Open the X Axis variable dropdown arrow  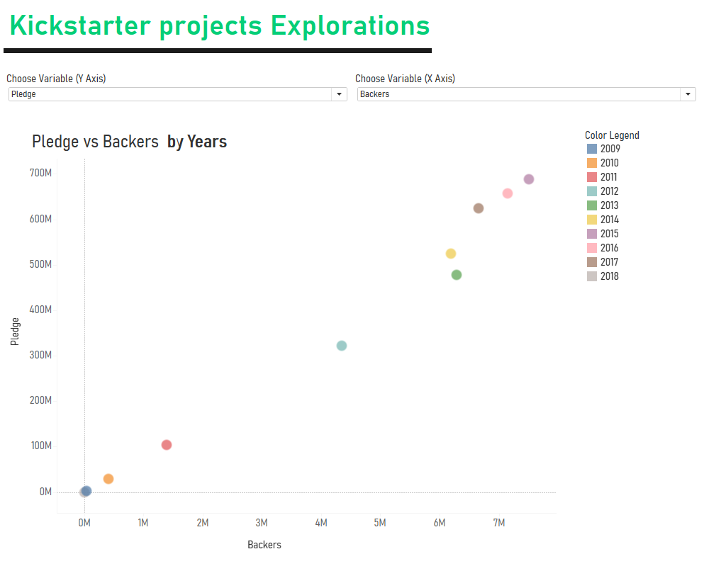click(688, 94)
